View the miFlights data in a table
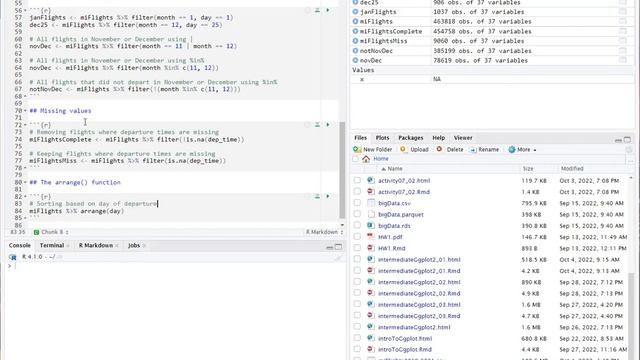This screenshot has height=360, width=640. 622,21
